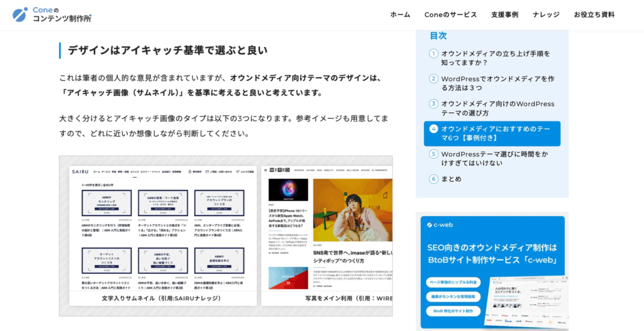644x331 pixels.
Task: Click 編集がカンタンな管理画面 pill in banner
Action: click(453, 296)
